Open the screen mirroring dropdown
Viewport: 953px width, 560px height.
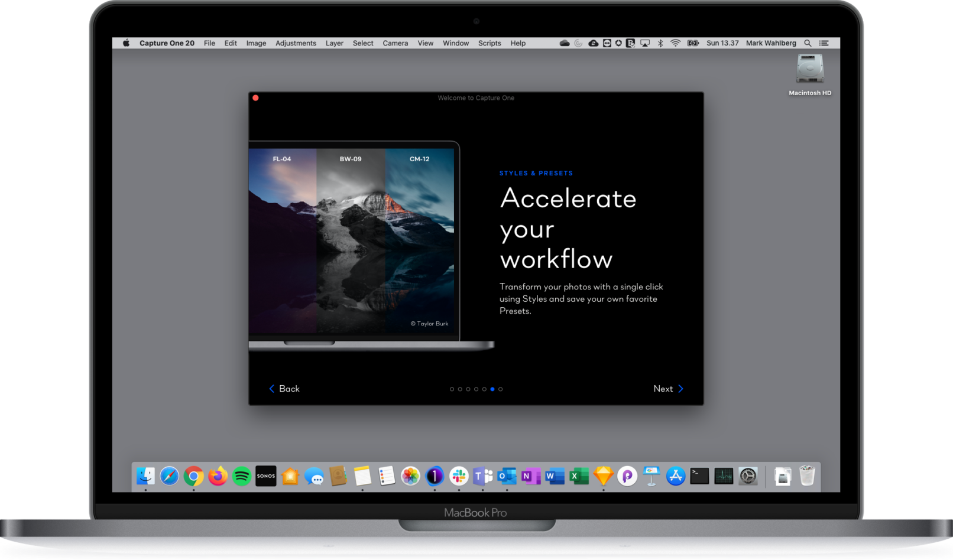pyautogui.click(x=644, y=43)
